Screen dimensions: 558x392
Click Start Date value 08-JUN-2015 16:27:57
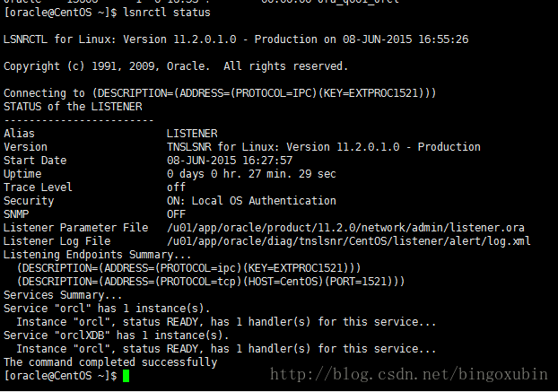tap(230, 161)
